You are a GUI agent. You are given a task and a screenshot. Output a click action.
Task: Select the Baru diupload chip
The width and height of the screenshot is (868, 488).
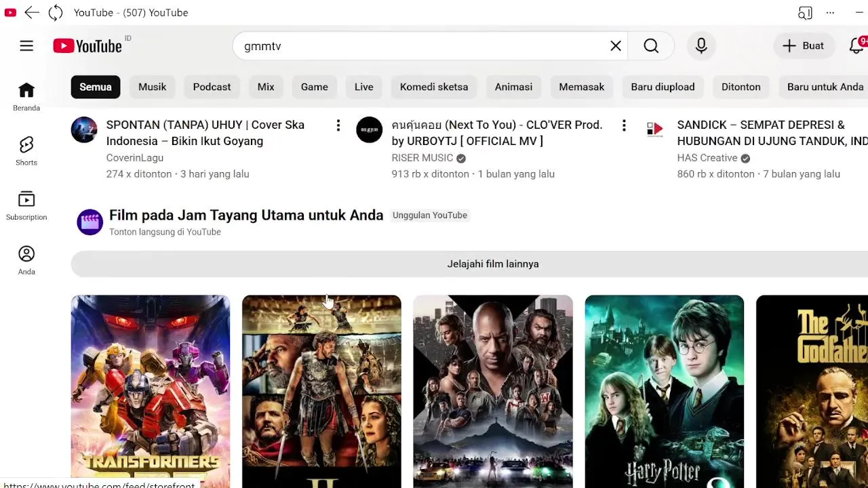pyautogui.click(x=663, y=87)
